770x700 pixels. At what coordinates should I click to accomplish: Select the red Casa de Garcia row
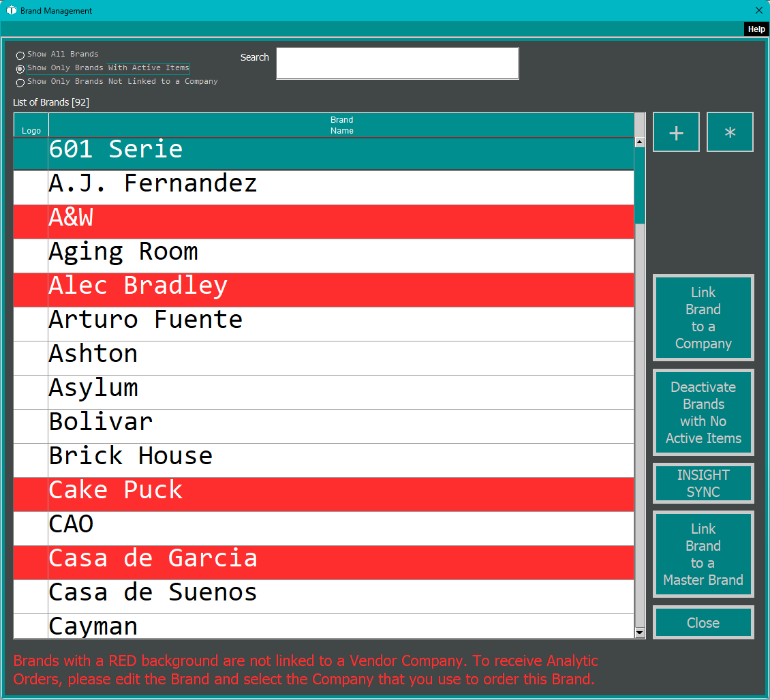pos(324,562)
